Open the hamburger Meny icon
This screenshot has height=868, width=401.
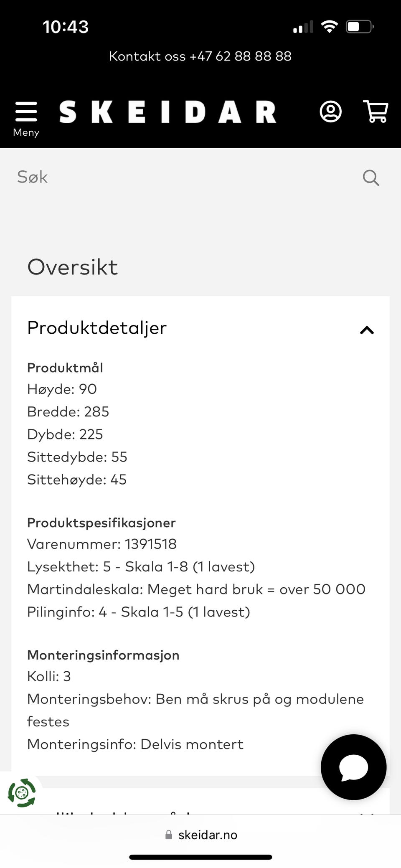(x=26, y=112)
